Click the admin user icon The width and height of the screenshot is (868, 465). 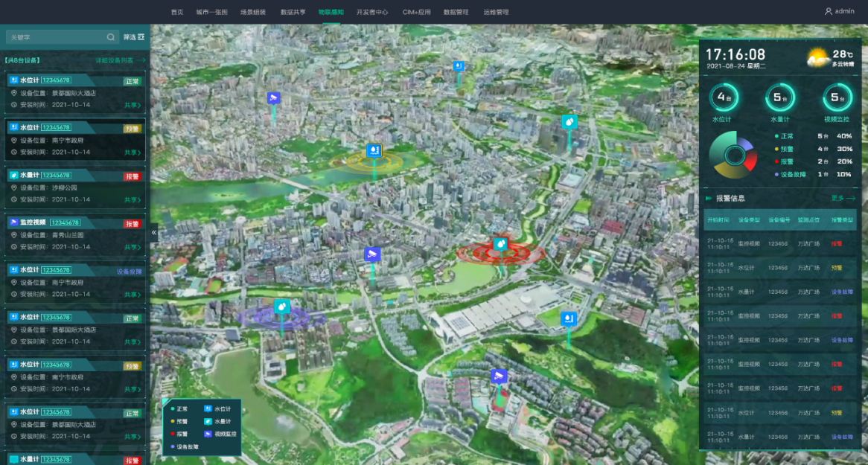[829, 11]
